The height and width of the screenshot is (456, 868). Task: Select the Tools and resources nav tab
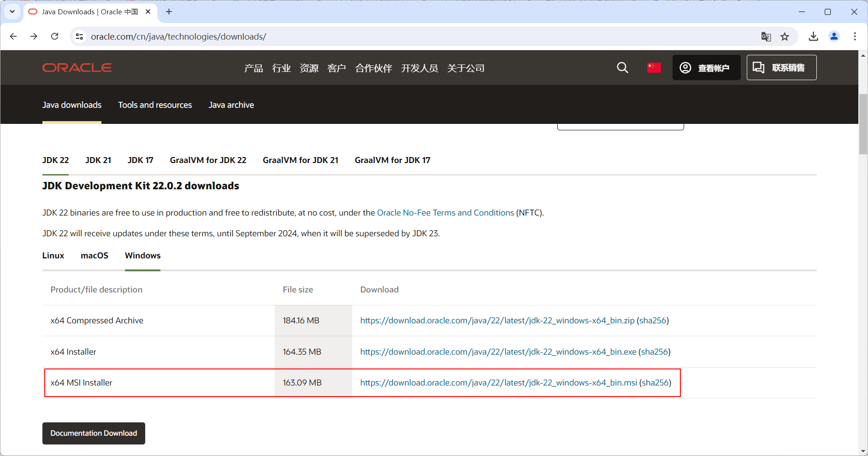pos(155,105)
